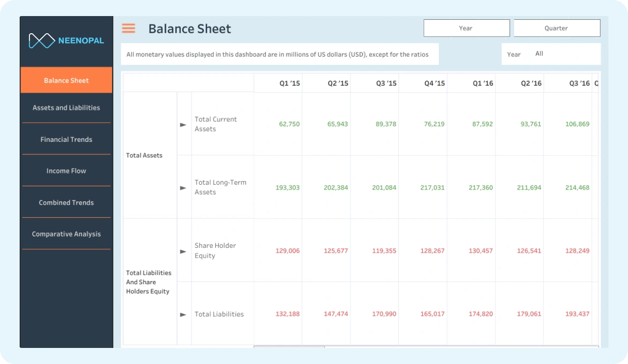Select the Q2 '16 column header
This screenshot has height=364, width=628.
point(531,83)
